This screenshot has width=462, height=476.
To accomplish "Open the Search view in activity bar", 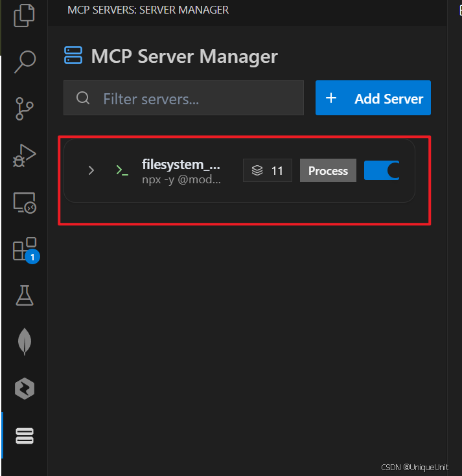I will (25, 62).
